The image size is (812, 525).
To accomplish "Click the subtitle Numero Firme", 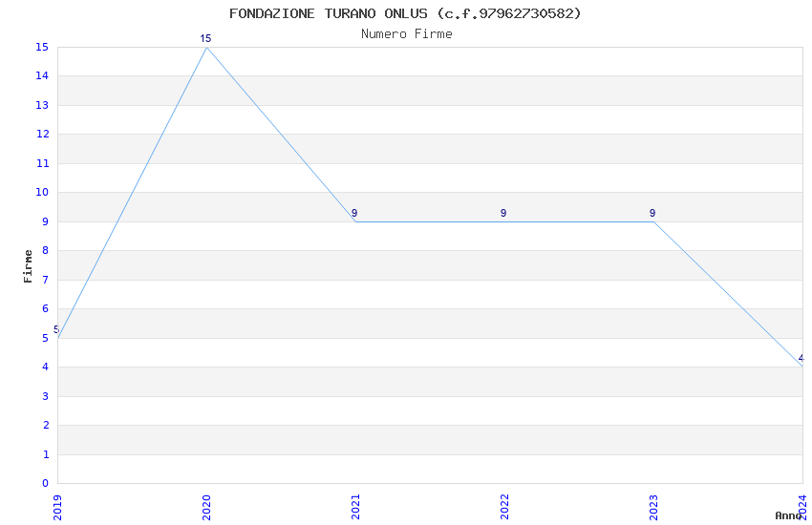I will click(x=407, y=34).
